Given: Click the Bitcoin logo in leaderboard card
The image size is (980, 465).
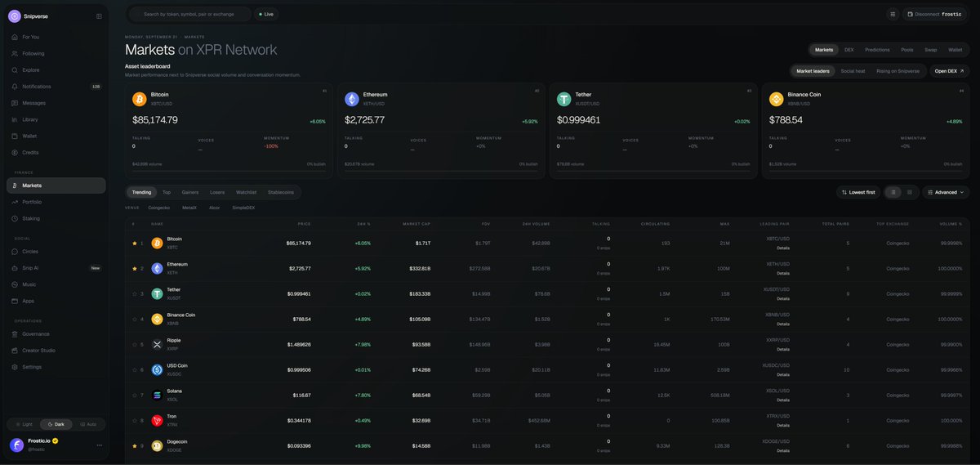Looking at the screenshot, I should (140, 99).
